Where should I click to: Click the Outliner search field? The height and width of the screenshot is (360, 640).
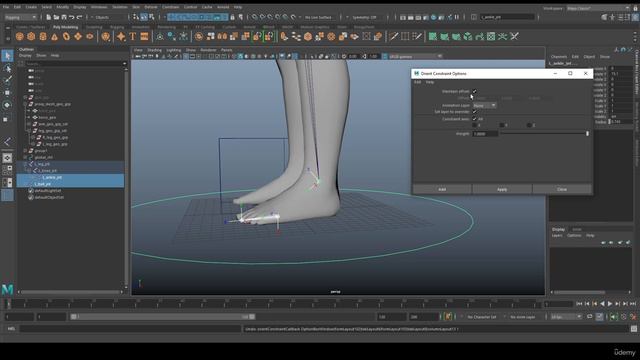[75, 64]
